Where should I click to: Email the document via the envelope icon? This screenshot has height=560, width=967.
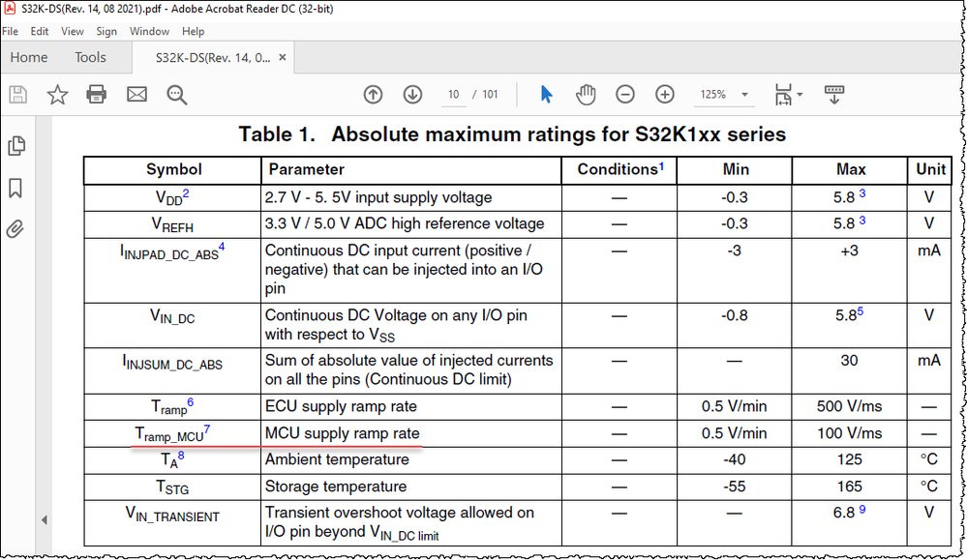[136, 94]
